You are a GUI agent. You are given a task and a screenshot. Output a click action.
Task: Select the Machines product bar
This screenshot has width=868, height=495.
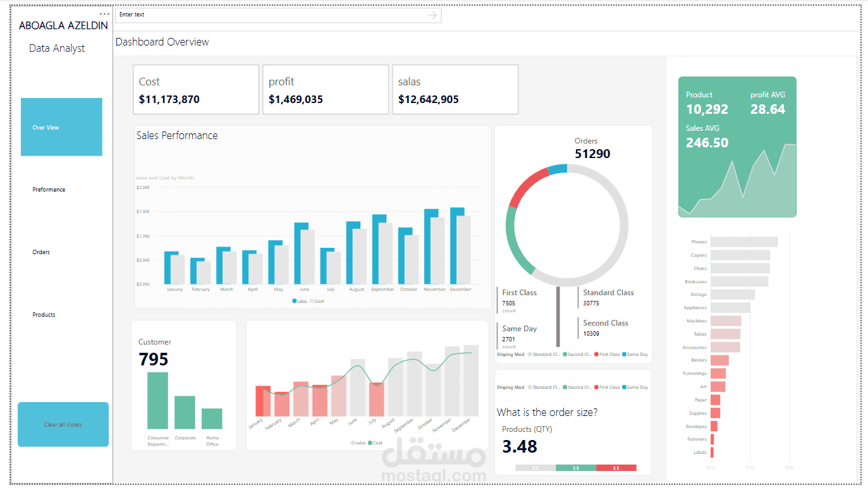pos(726,321)
